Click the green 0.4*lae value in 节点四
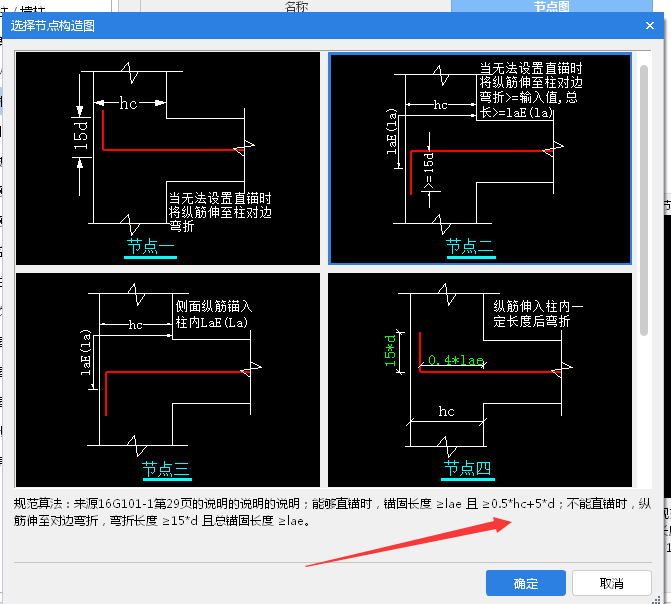This screenshot has width=671, height=604. [456, 360]
